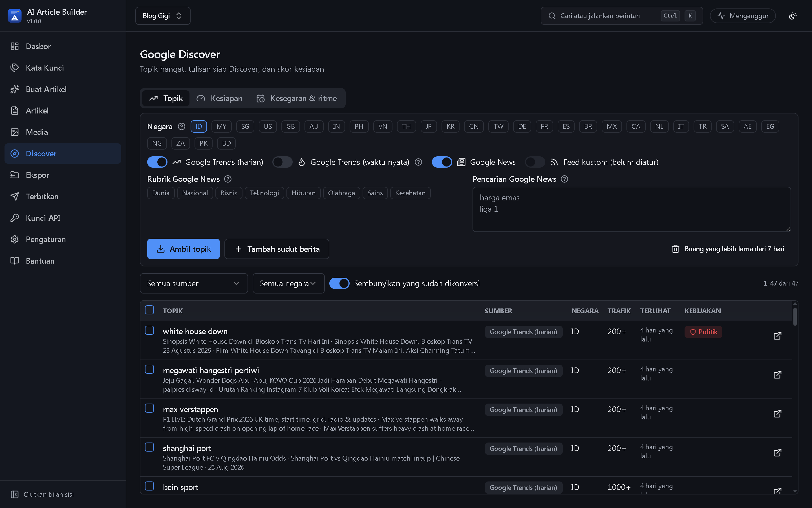Click help icon next to Rubrik Google News

(228, 179)
